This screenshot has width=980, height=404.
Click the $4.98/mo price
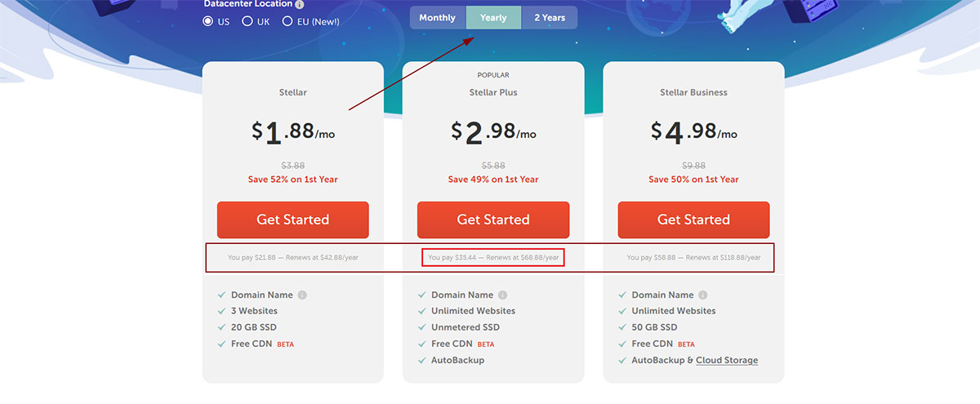693,132
